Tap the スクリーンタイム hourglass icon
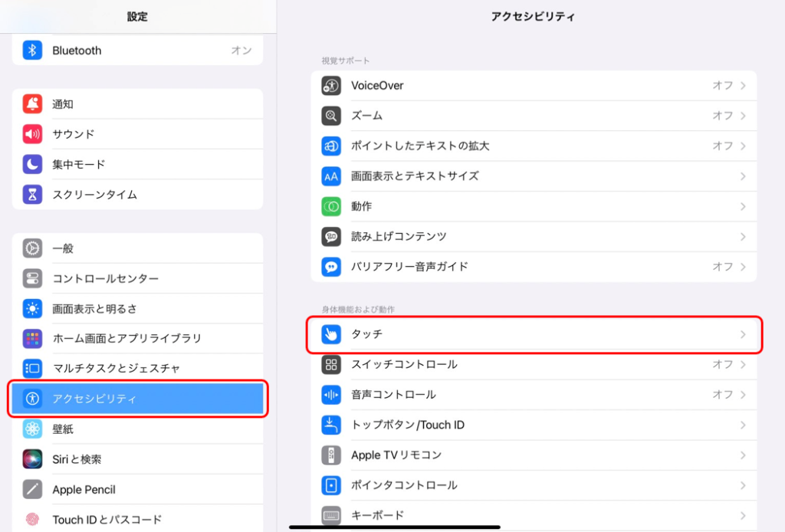Image resolution: width=785 pixels, height=532 pixels. [x=32, y=194]
